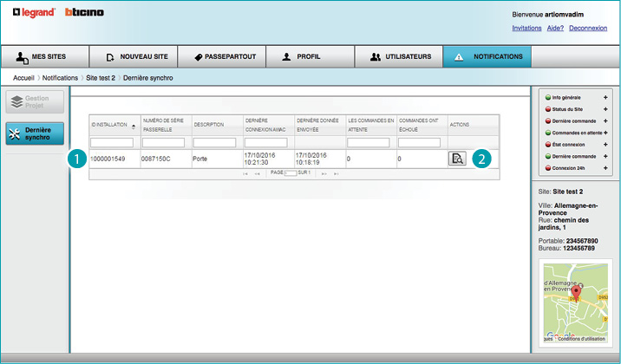Click the Gestion Projet sidebar button
This screenshot has width=621, height=364.
tap(35, 102)
